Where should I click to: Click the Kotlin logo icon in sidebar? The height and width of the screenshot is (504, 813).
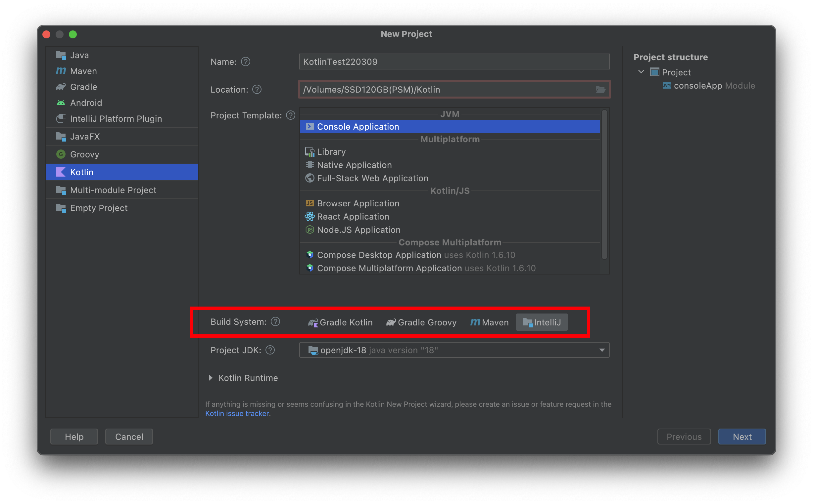tap(61, 172)
